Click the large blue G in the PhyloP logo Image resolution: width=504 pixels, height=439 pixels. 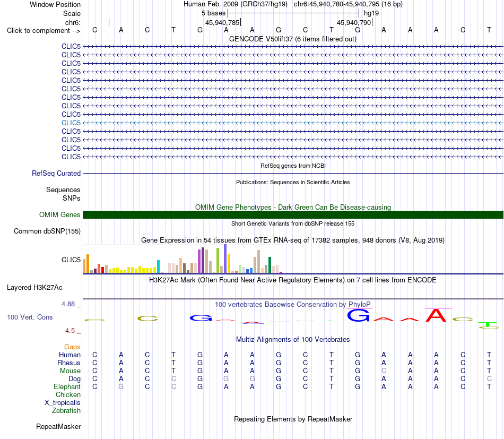tap(359, 315)
